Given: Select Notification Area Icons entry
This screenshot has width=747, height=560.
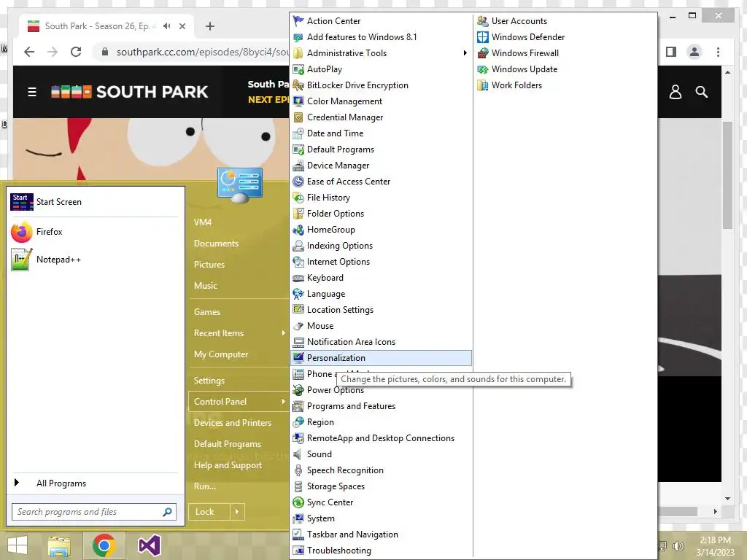Looking at the screenshot, I should coord(381,342).
